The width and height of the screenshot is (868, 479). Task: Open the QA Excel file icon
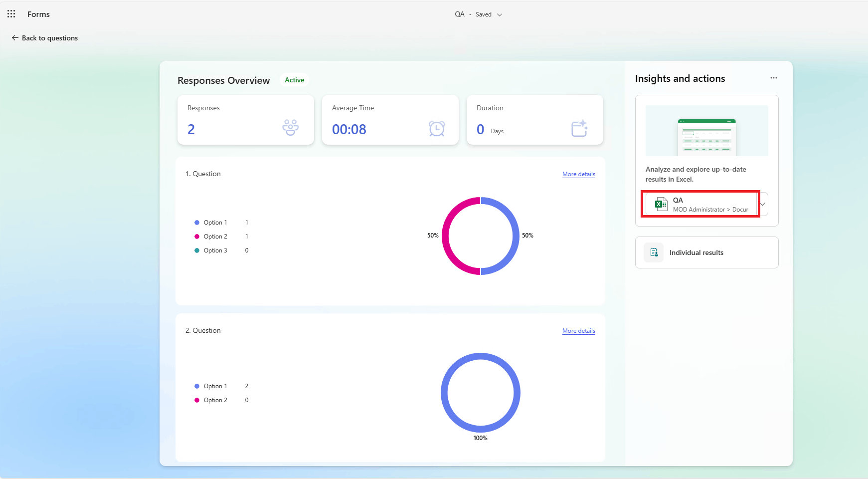coord(661,204)
